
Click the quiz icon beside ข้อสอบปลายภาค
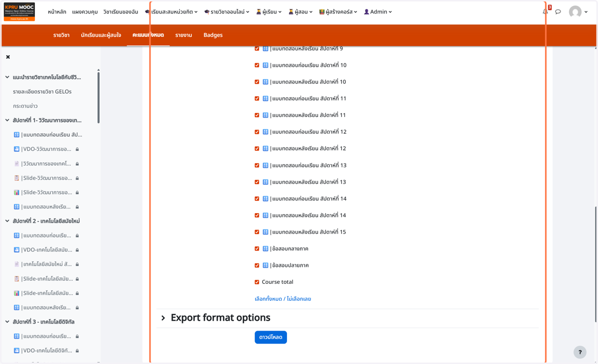click(266, 265)
